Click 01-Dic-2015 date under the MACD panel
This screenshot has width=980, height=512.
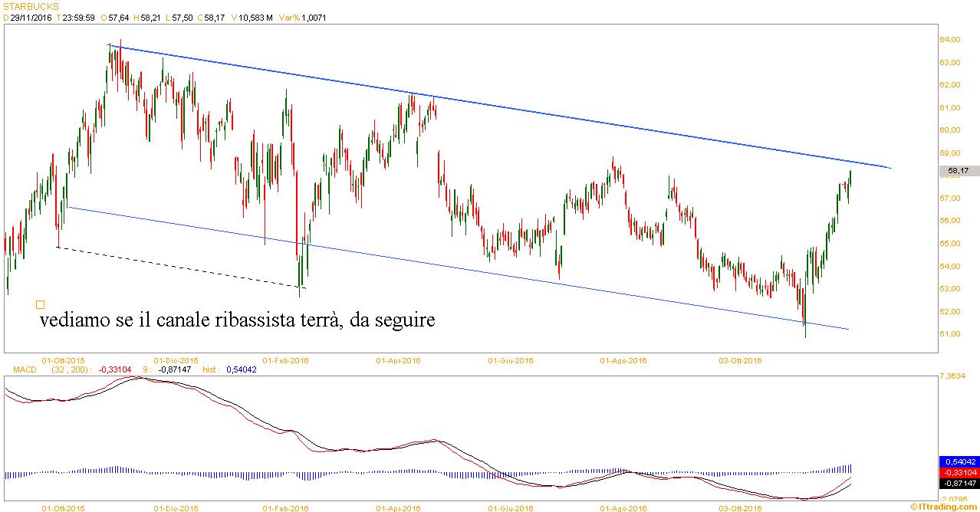pyautogui.click(x=176, y=507)
